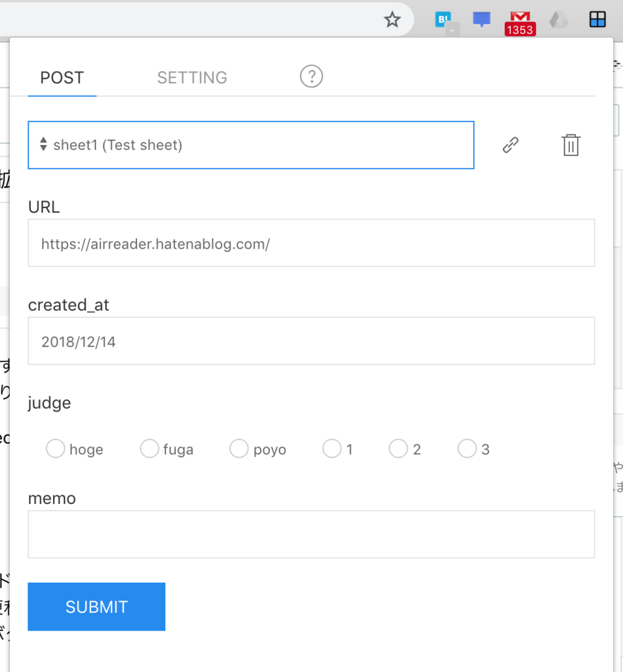Click the URL input field
Screen dimensions: 623x672
click(311, 243)
